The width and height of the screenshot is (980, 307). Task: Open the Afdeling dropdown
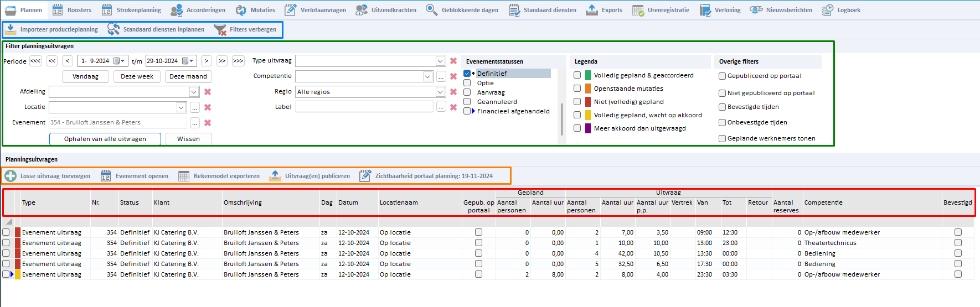pos(194,92)
